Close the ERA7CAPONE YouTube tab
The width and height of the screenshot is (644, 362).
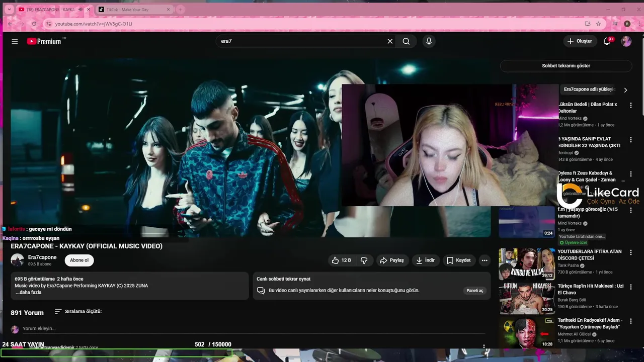click(89, 10)
